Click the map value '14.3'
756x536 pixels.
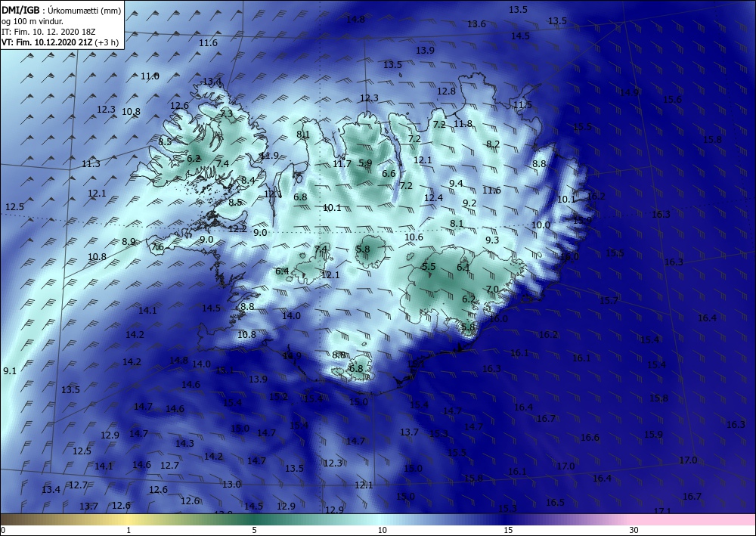[184, 444]
